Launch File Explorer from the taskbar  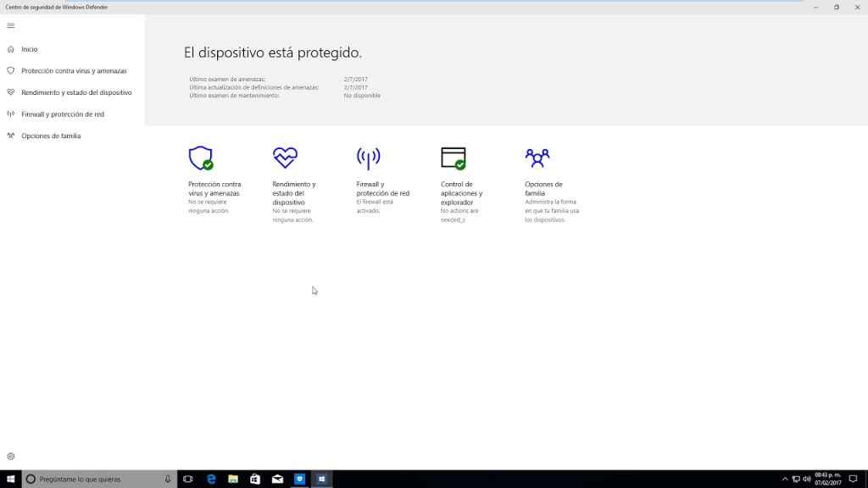point(233,480)
